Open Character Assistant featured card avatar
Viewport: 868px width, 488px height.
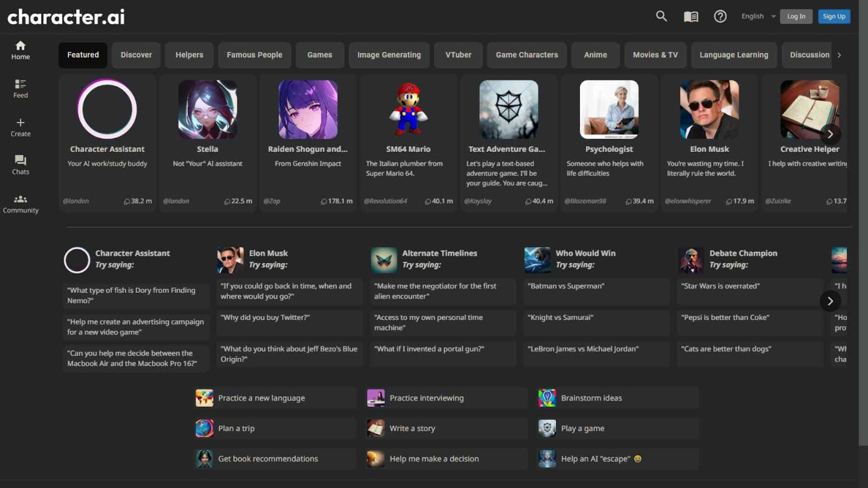tap(107, 110)
